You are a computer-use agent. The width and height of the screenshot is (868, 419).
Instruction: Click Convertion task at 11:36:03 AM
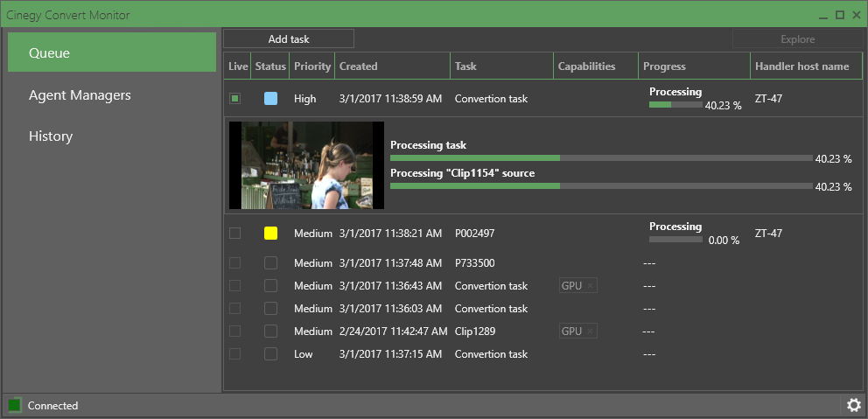[491, 309]
